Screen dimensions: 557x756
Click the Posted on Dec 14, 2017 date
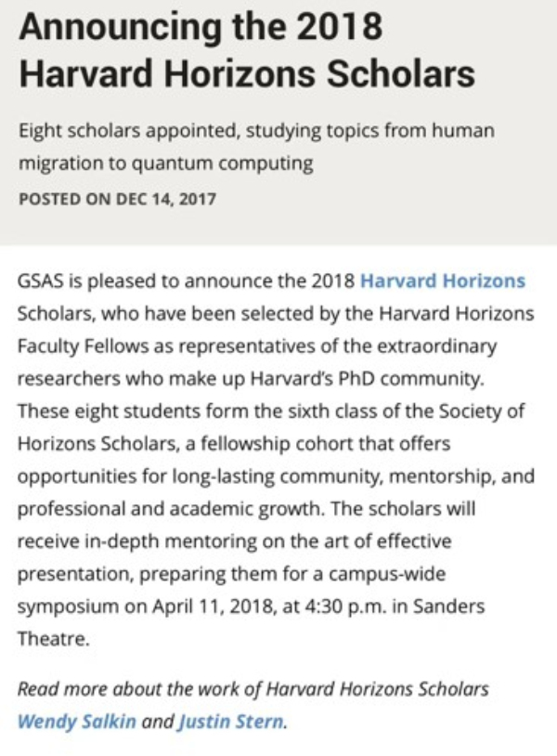(x=117, y=199)
